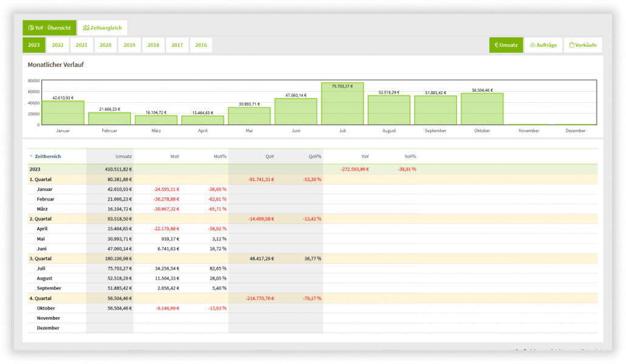The height and width of the screenshot is (364, 626).
Task: Click total Umsatz value 410.511,82 €
Action: point(118,169)
